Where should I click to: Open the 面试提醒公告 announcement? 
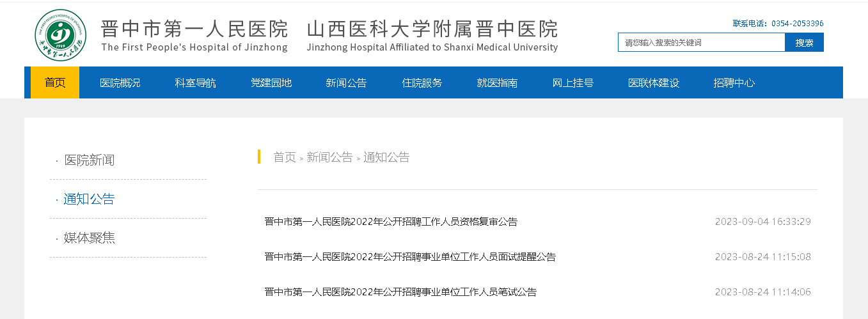pyautogui.click(x=410, y=257)
